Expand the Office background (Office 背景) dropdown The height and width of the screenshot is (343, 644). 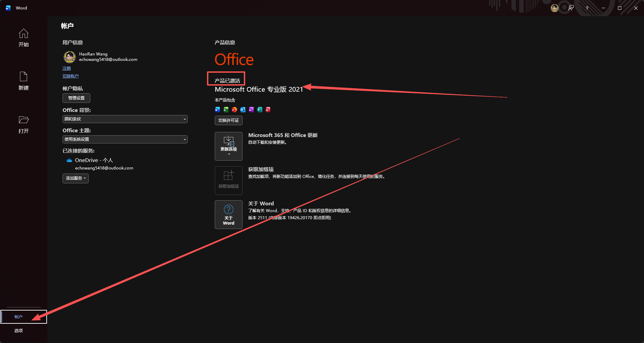tap(125, 119)
